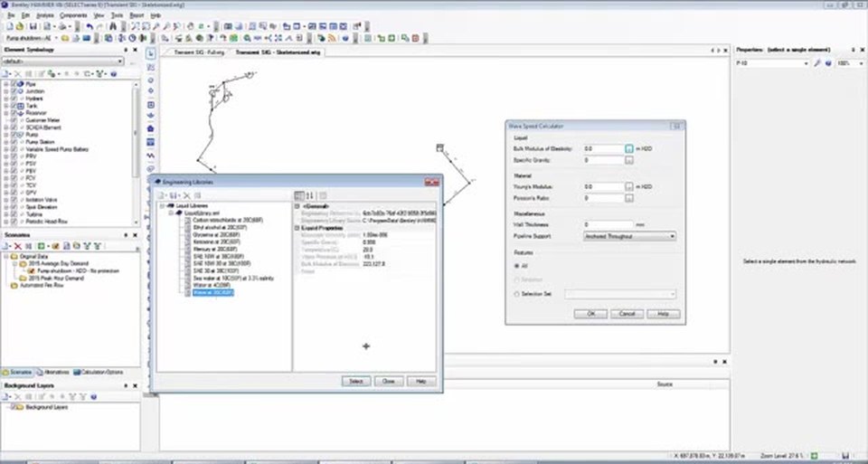The image size is (868, 464).
Task: Click the tank element on the network drawing
Action: tap(439, 147)
